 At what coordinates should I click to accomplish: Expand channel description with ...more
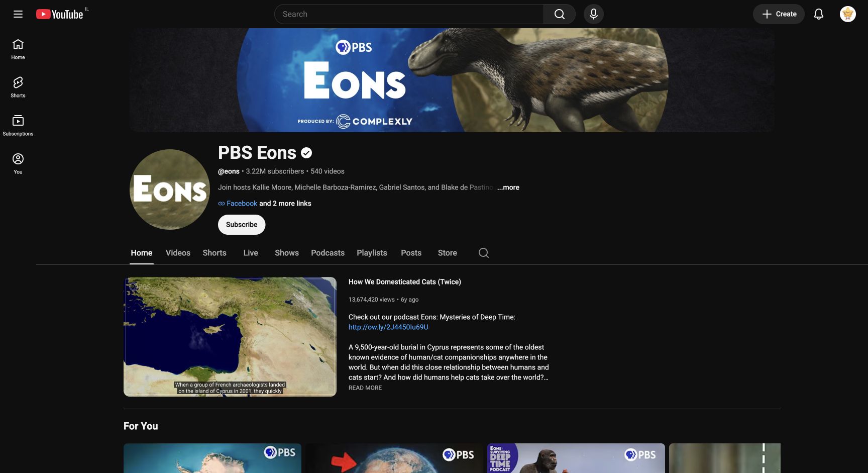click(x=508, y=187)
